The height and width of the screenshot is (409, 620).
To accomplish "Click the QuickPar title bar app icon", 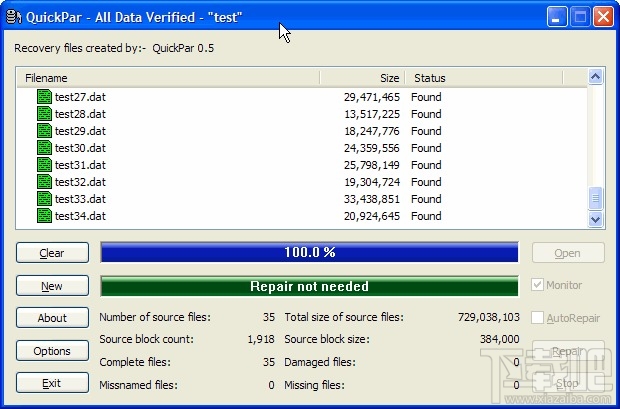I will click(14, 17).
